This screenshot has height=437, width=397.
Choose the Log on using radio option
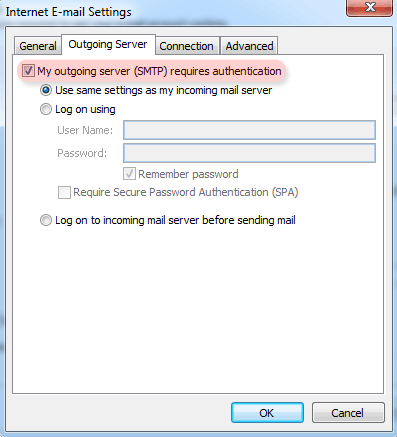46,109
